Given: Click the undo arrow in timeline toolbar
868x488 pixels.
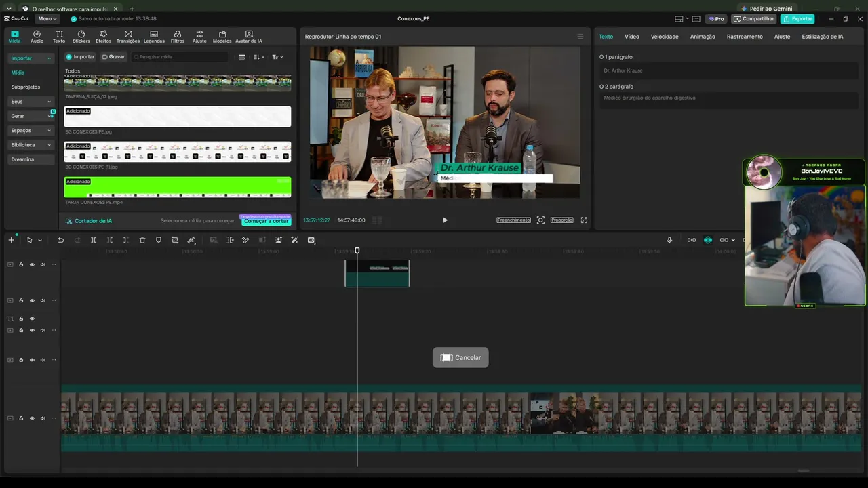Looking at the screenshot, I should [x=60, y=240].
